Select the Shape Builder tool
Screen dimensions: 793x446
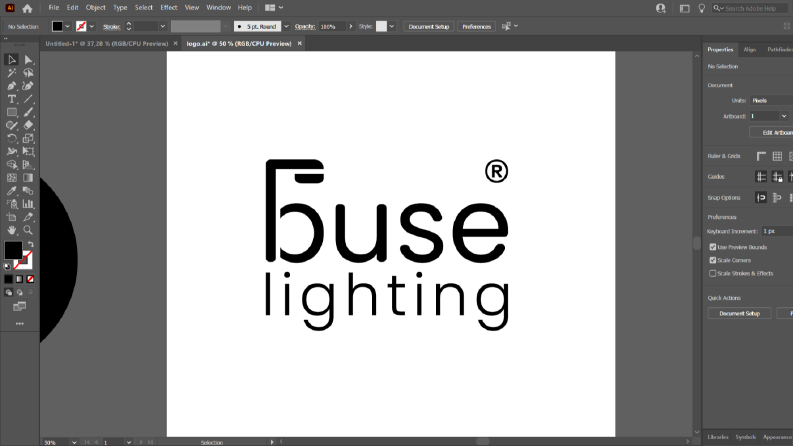[12, 164]
